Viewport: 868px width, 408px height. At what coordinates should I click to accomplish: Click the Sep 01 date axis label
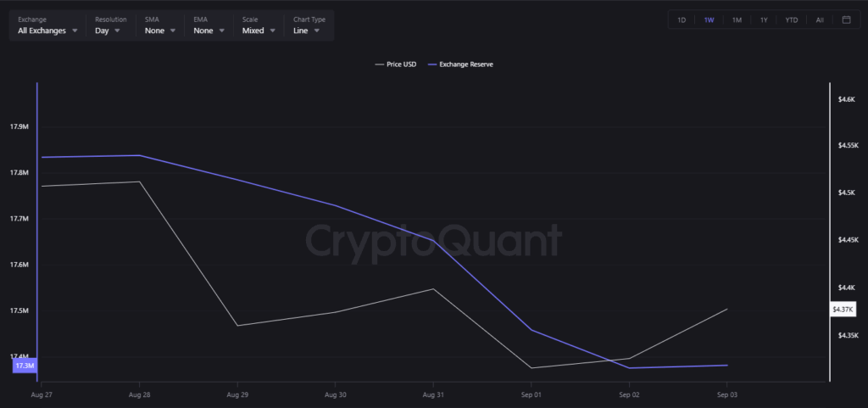click(531, 395)
